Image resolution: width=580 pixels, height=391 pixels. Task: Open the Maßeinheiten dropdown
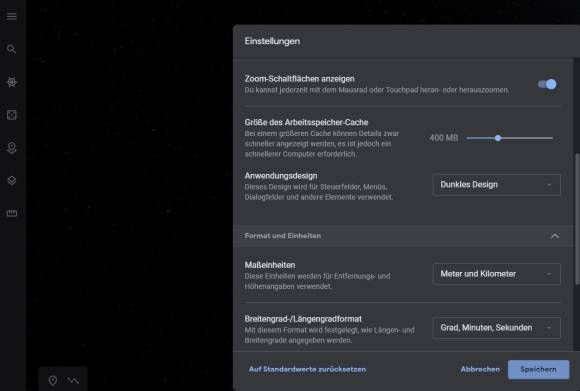coord(496,274)
